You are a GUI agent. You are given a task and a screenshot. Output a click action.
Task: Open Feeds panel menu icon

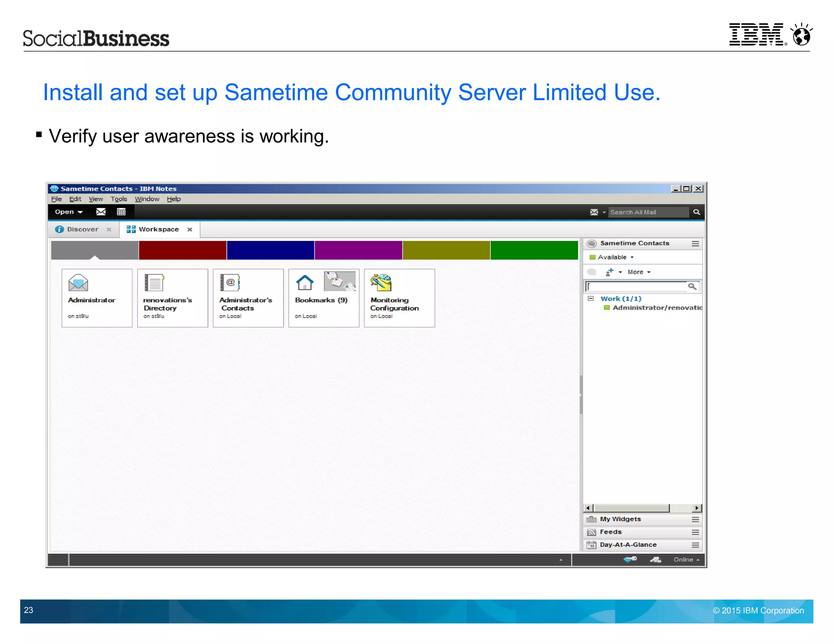pos(695,532)
